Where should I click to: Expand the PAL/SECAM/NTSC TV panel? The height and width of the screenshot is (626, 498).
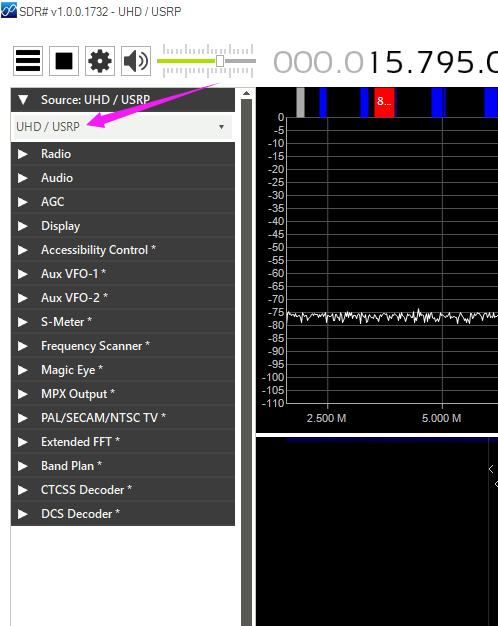pyautogui.click(x=123, y=418)
